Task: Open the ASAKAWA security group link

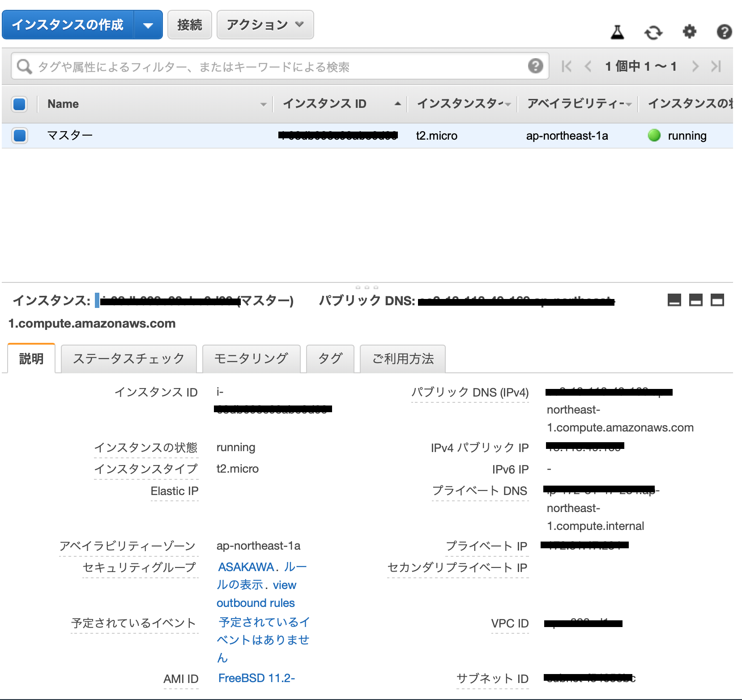Action: [246, 567]
